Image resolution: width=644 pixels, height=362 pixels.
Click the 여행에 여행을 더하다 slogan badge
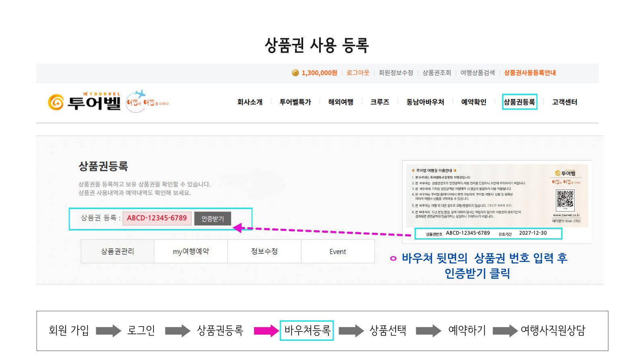coord(147,101)
